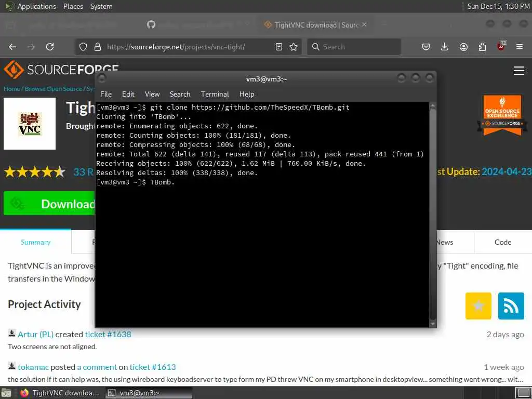This screenshot has height=399, width=532.
Task: Click the padlock site security icon
Action: point(98,47)
